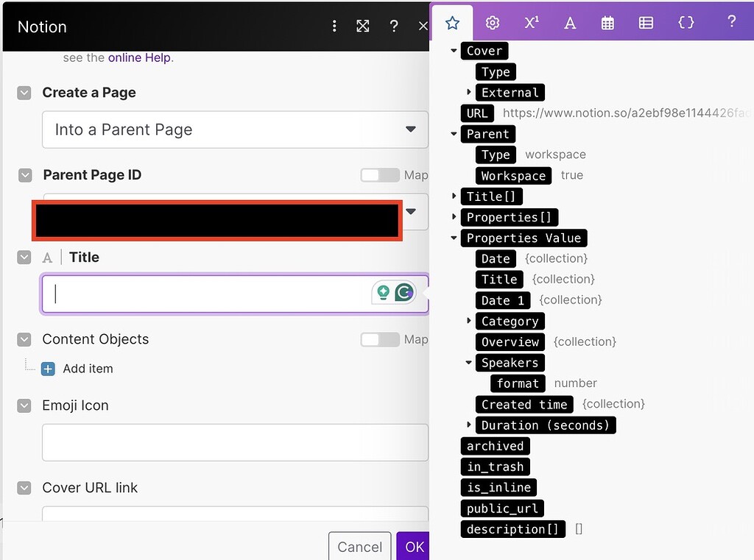Image resolution: width=754 pixels, height=560 pixels.
Task: Select the array functions table icon
Action: point(646,23)
